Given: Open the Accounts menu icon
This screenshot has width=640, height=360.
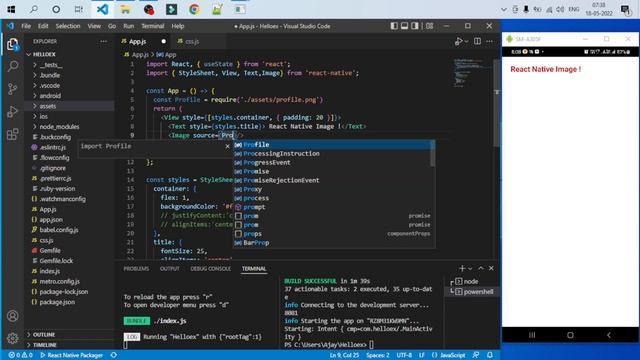Looking at the screenshot, I should (x=13, y=316).
